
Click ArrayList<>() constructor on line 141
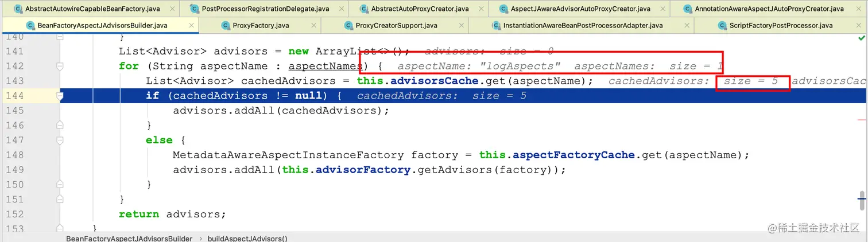363,51
